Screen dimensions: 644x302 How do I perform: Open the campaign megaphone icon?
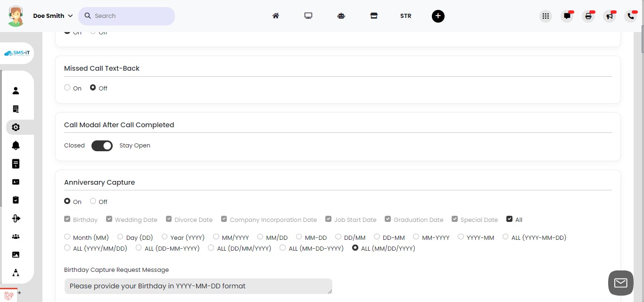[610, 16]
